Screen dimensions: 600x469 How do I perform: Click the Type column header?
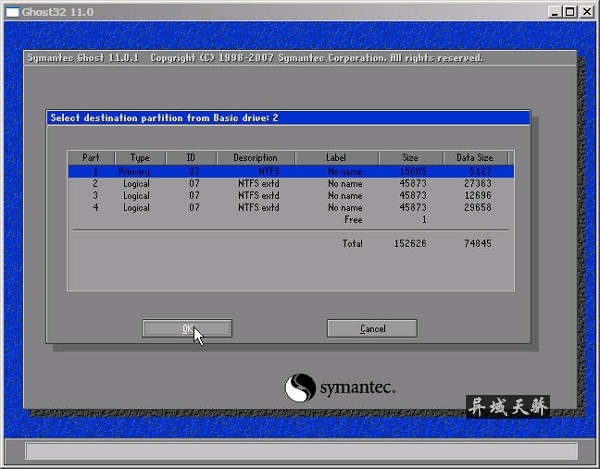click(140, 158)
